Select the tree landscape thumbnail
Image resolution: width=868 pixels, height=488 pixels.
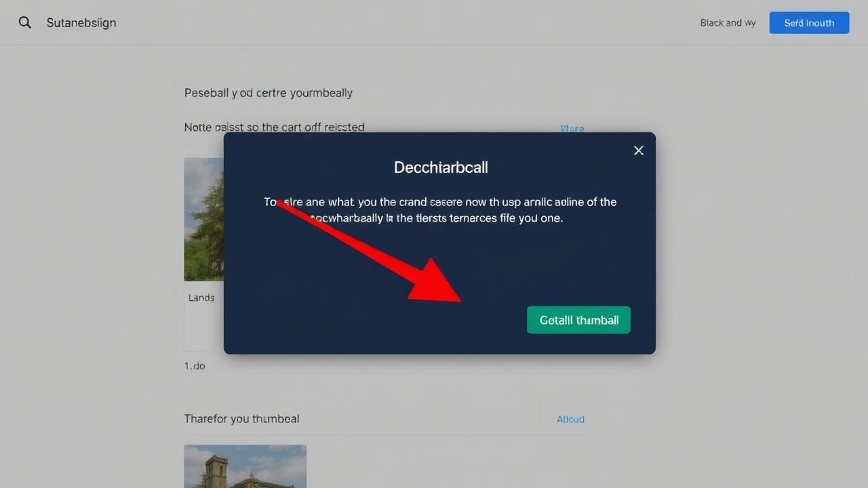pos(204,219)
